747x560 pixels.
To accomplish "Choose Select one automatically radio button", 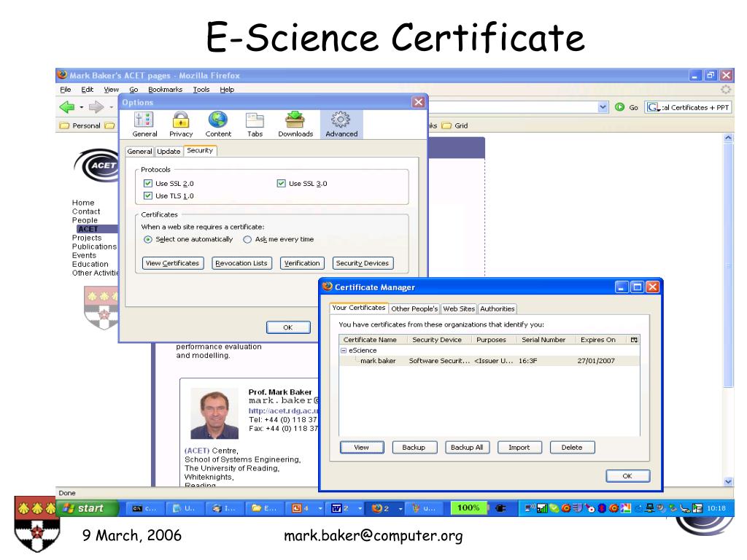I will tap(147, 239).
